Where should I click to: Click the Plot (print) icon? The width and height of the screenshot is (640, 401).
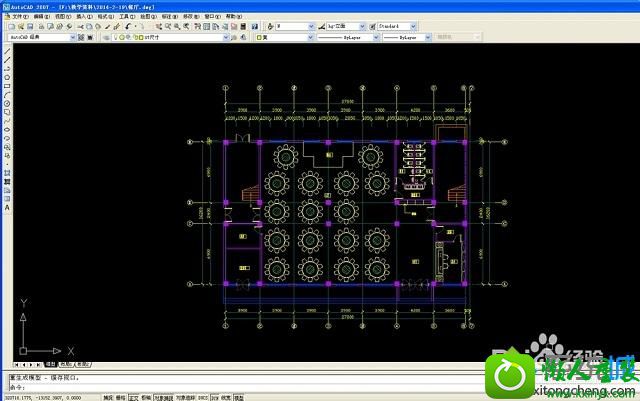coord(41,27)
